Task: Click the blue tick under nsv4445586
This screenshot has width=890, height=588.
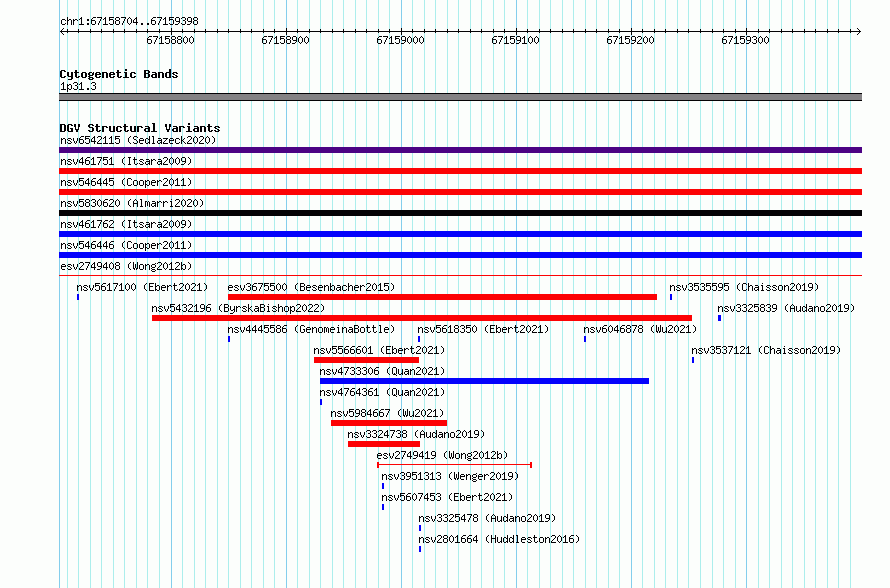Action: 229,339
